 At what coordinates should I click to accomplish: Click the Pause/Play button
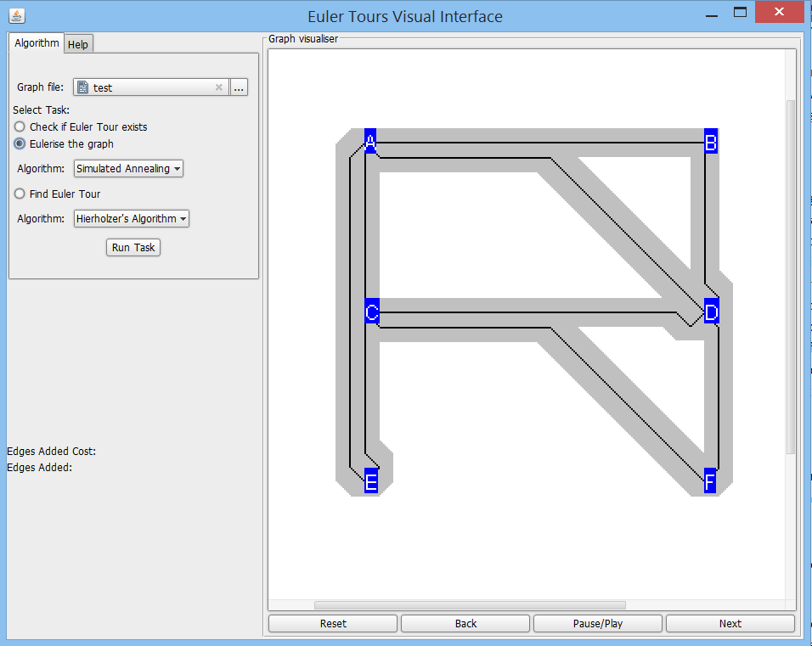point(598,624)
